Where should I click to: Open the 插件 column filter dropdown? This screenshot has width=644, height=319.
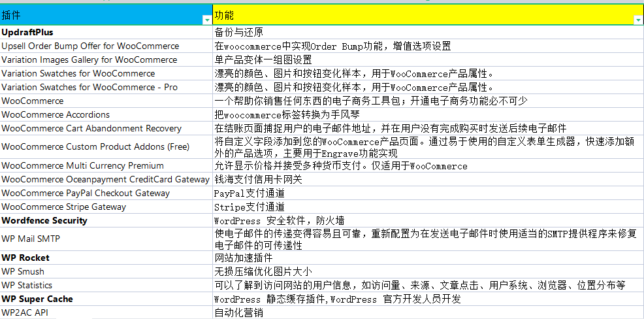coord(206,20)
